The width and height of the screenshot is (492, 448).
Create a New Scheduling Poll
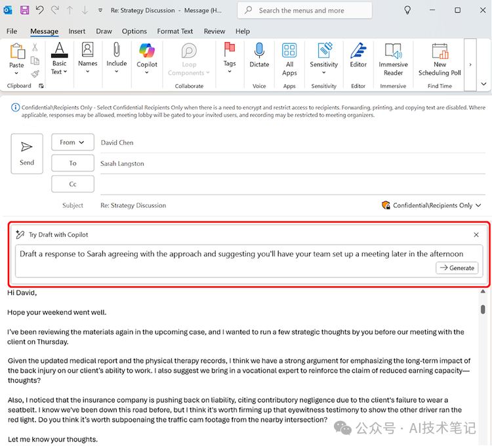(x=440, y=60)
